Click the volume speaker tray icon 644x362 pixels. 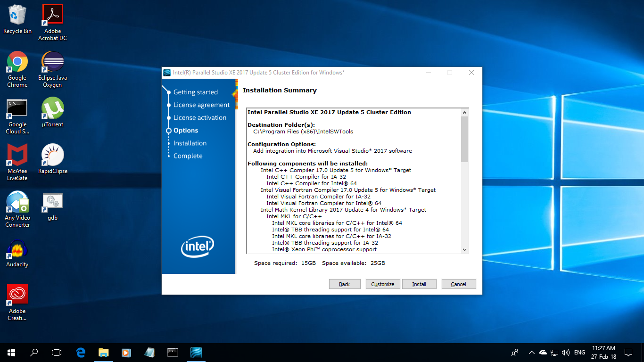point(566,352)
